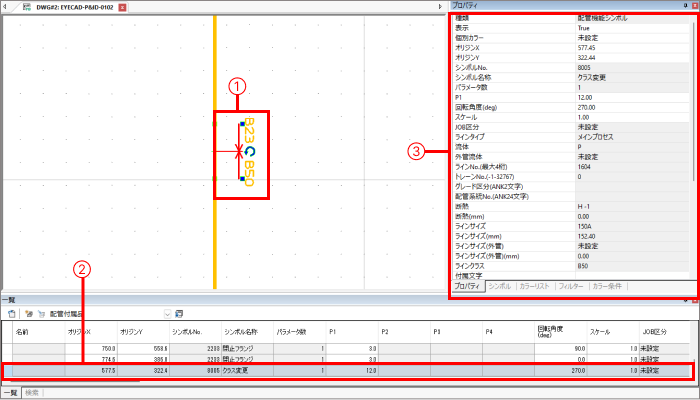The height and width of the screenshot is (400, 700).
Task: Switch to the 検索 tab at the bottom
Action: [33, 393]
